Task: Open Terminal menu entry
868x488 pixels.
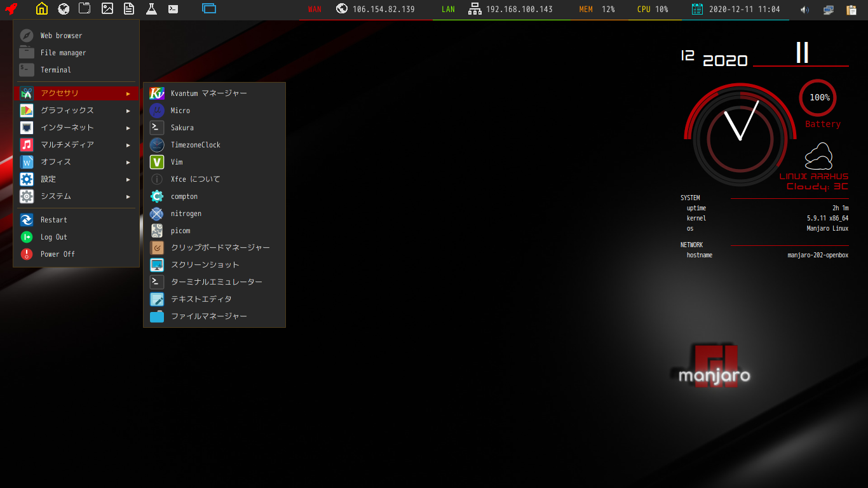Action: tap(76, 70)
